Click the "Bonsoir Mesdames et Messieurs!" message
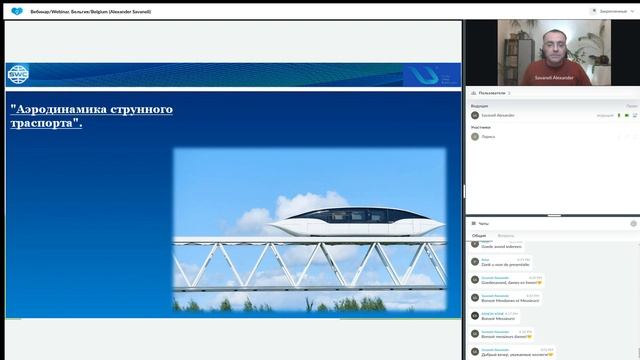 511,298
